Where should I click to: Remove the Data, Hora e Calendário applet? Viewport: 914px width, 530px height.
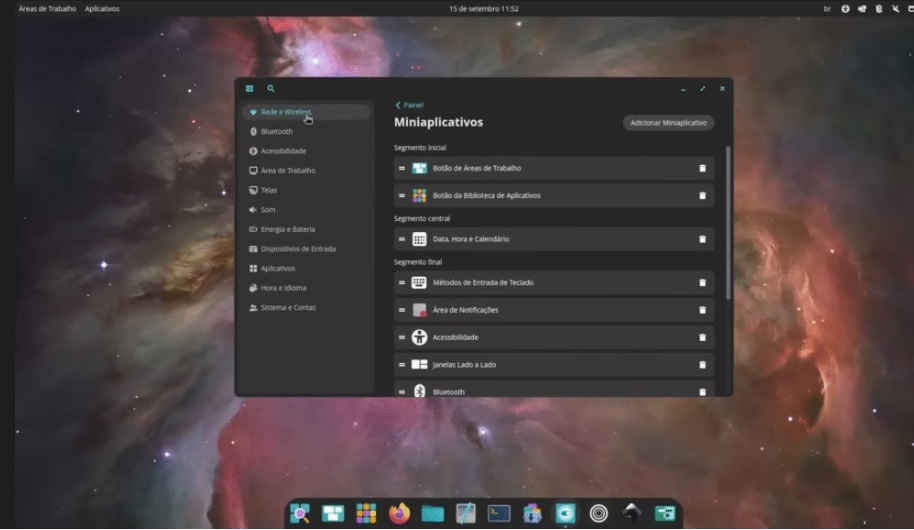point(702,240)
